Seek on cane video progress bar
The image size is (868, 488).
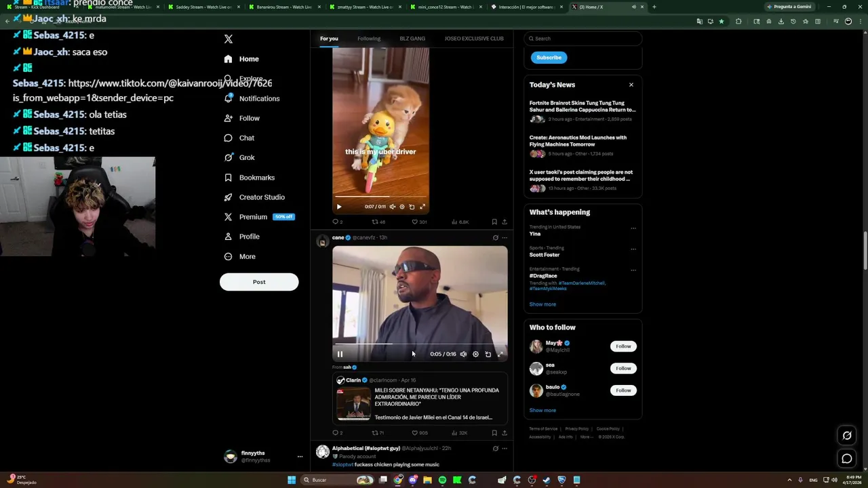420,344
